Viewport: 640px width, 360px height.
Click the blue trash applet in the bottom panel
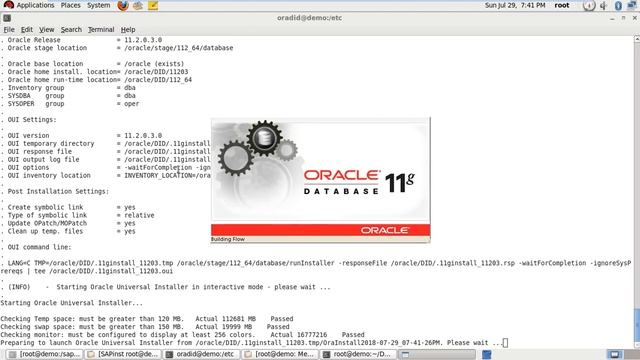pos(487,354)
